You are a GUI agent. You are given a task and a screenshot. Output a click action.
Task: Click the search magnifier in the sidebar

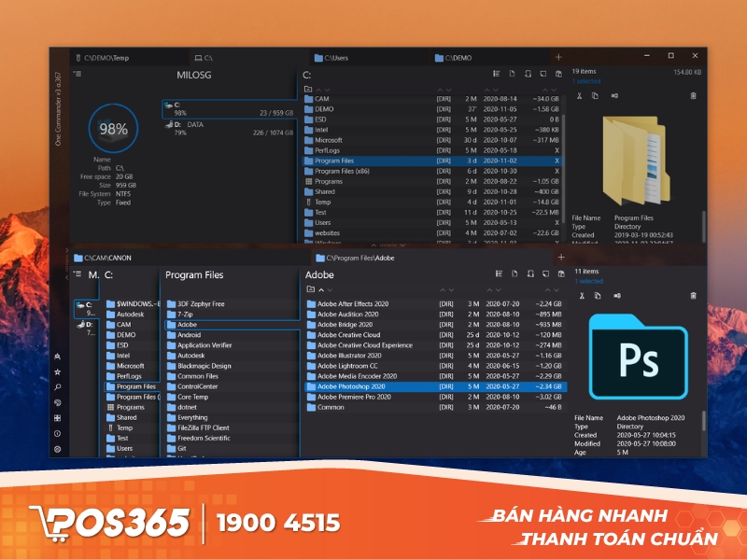[x=58, y=386]
